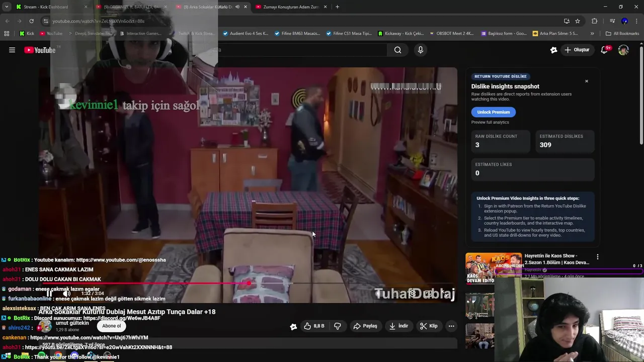This screenshot has width=644, height=362.
Task: Open the Chrome profile avatar
Action: (624, 21)
